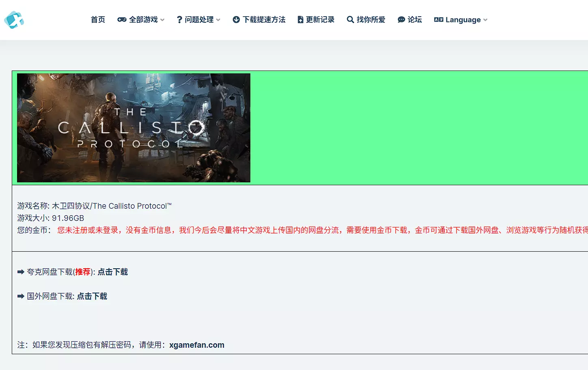The height and width of the screenshot is (370, 588).
Task: Click the xgamefan.com password text
Action: pyautogui.click(x=197, y=345)
